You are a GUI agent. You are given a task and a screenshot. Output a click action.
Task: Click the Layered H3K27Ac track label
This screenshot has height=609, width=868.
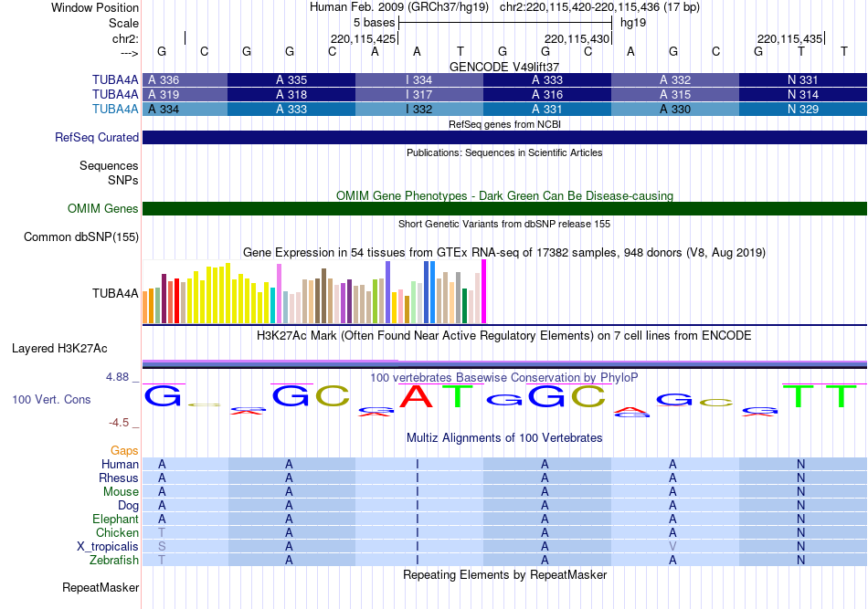click(59, 349)
